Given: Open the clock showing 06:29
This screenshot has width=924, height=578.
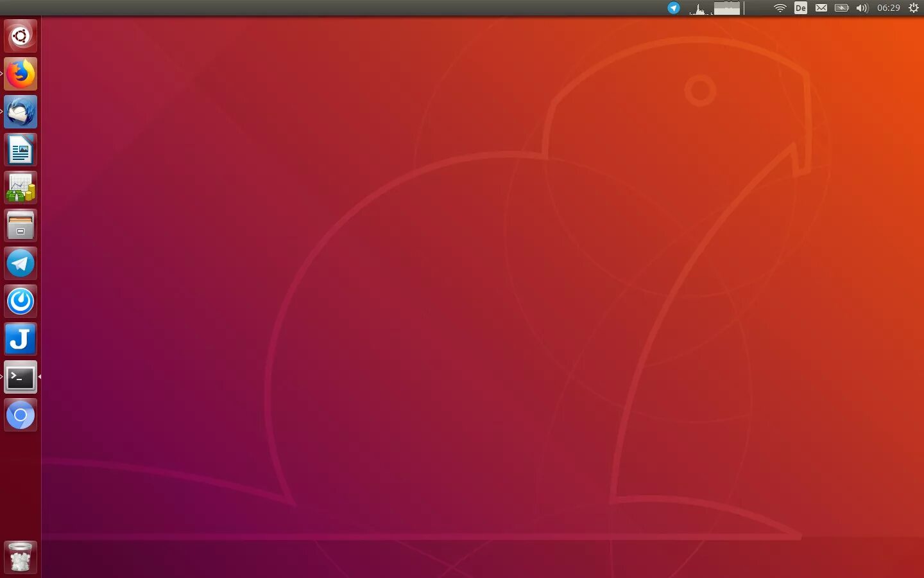Looking at the screenshot, I should point(889,8).
